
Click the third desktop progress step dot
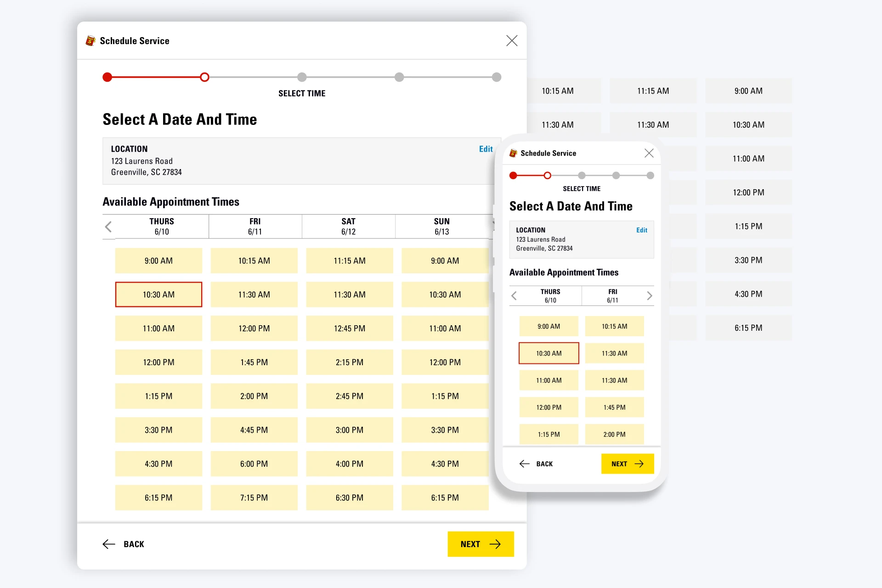[x=302, y=77]
